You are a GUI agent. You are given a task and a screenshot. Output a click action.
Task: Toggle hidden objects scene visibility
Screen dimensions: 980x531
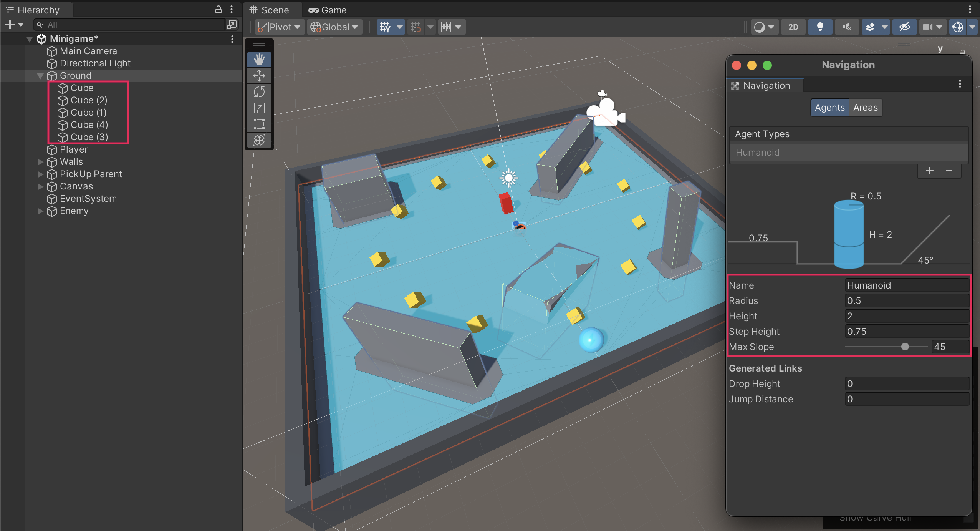(905, 27)
